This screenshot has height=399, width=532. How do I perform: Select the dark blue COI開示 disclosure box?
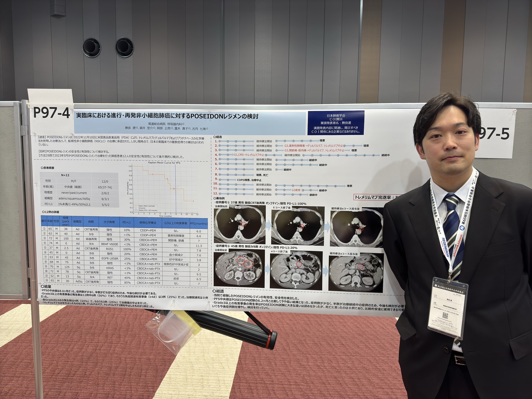coord(336,123)
